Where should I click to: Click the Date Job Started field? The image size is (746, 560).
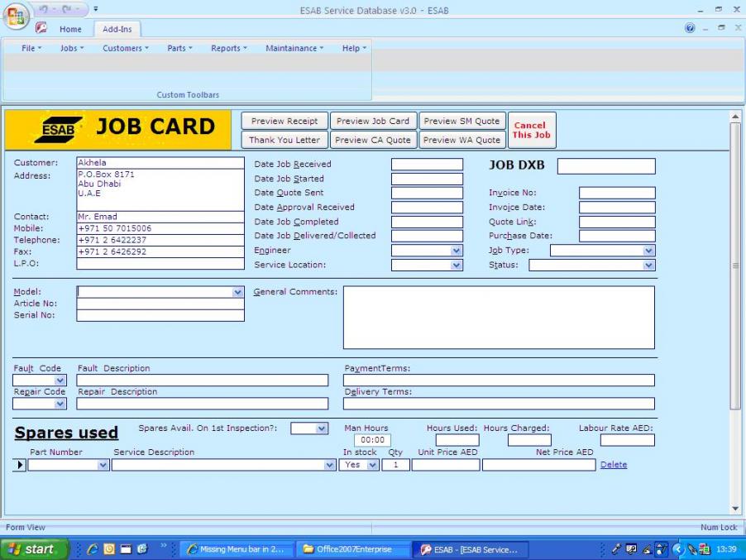click(x=427, y=179)
